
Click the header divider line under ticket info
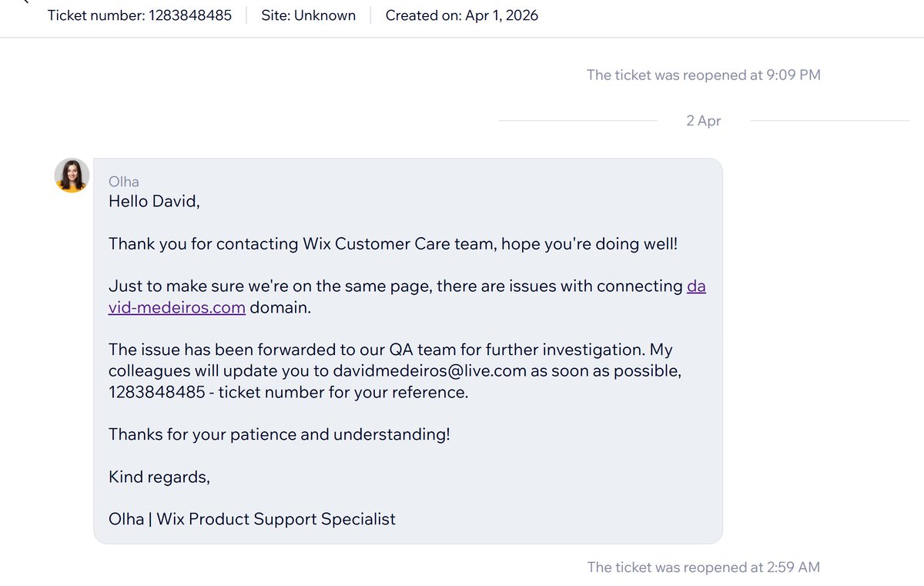[462, 37]
